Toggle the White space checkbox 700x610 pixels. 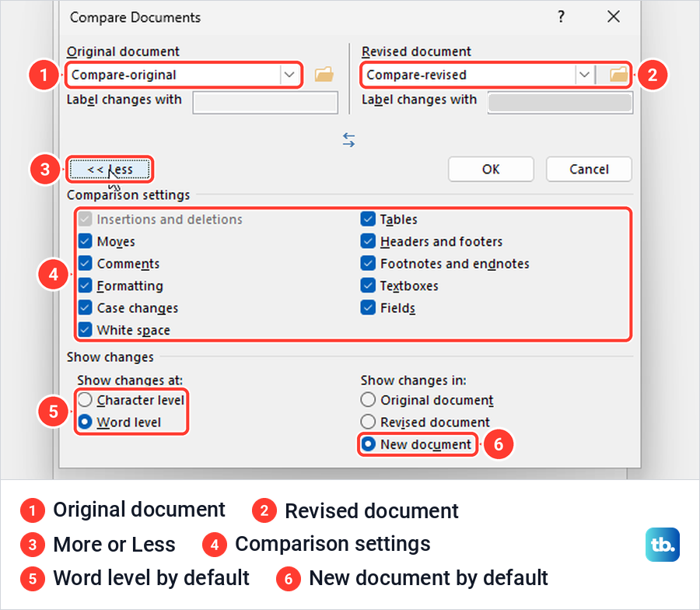coord(85,330)
